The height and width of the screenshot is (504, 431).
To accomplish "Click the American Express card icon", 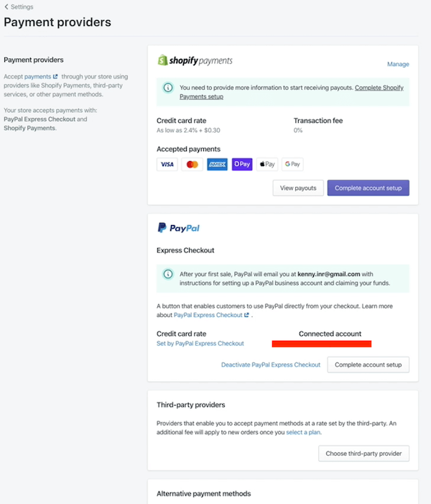I will 217,164.
